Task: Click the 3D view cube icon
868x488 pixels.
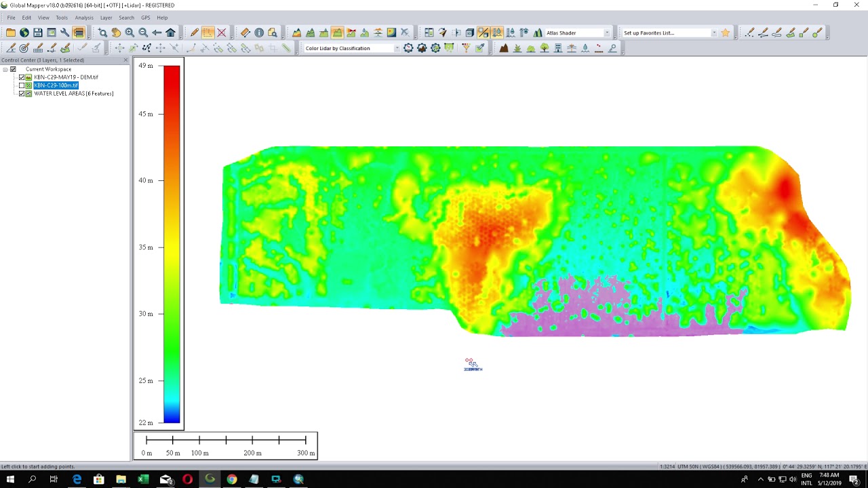Action: tap(470, 33)
